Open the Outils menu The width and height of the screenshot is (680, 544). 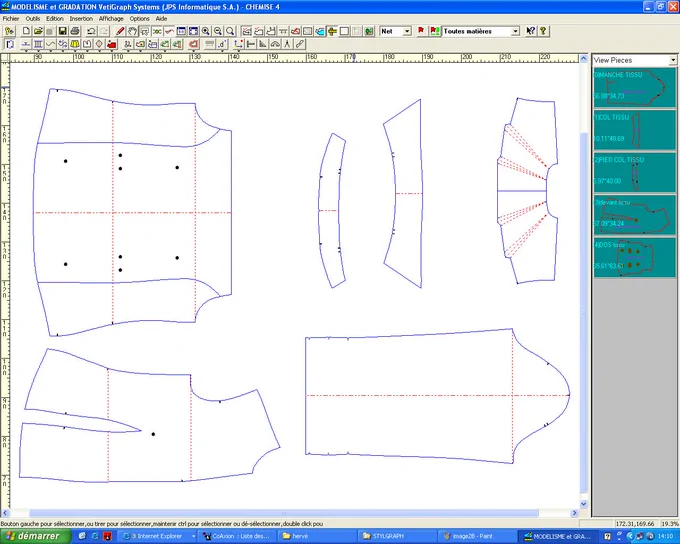click(33, 19)
